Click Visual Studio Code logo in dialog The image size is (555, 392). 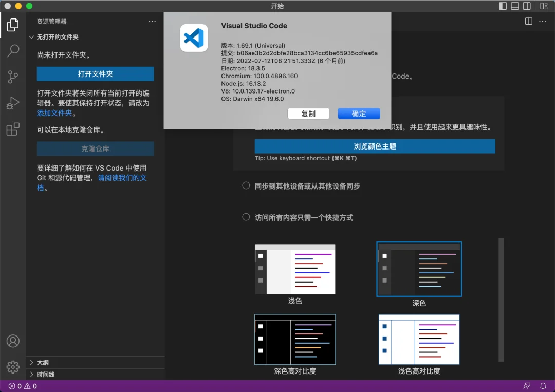(194, 38)
